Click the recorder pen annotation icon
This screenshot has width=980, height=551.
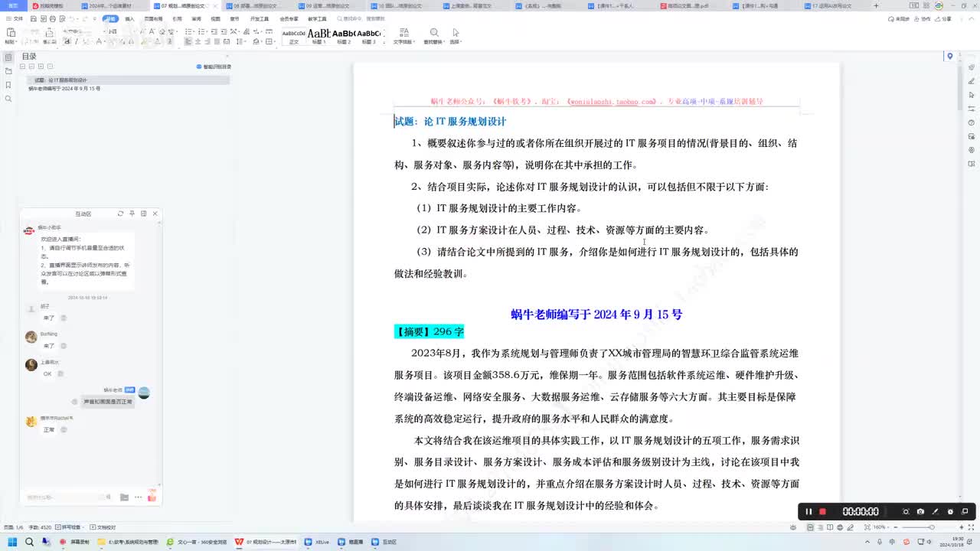tap(935, 511)
